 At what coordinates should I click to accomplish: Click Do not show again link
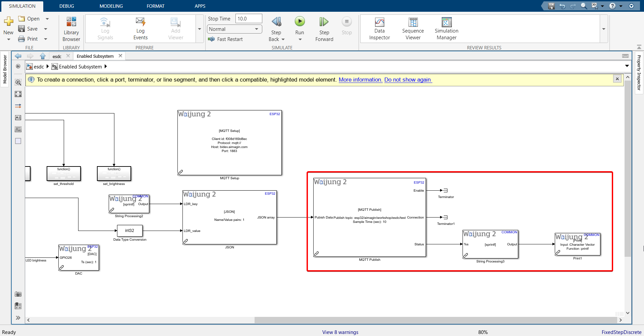click(408, 80)
